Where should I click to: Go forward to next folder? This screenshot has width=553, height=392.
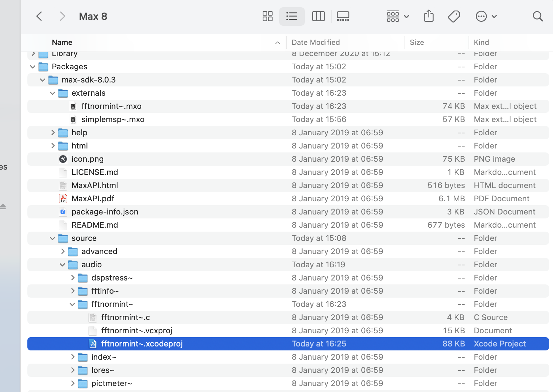62,16
